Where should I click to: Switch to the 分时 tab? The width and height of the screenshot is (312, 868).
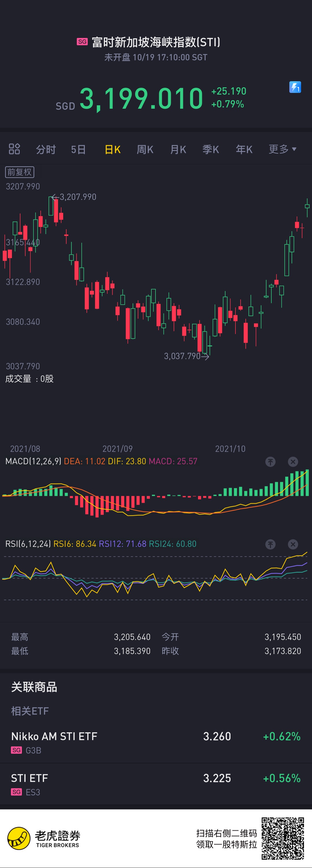[x=46, y=149]
